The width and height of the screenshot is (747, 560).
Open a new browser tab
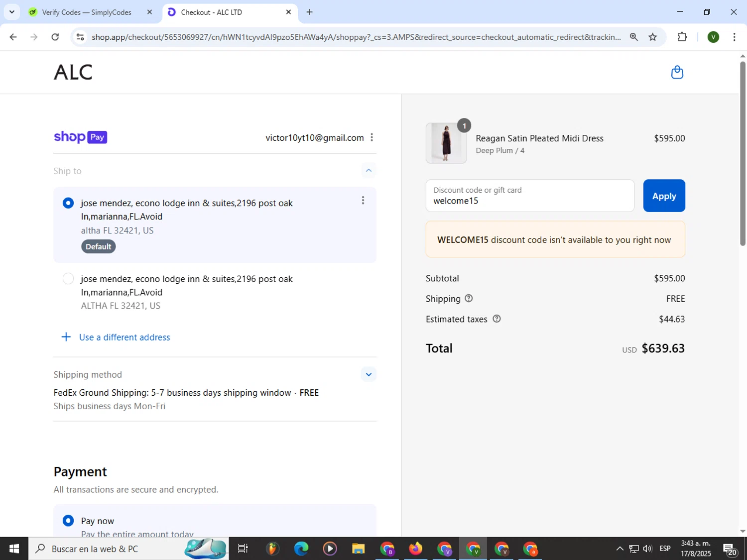point(309,12)
